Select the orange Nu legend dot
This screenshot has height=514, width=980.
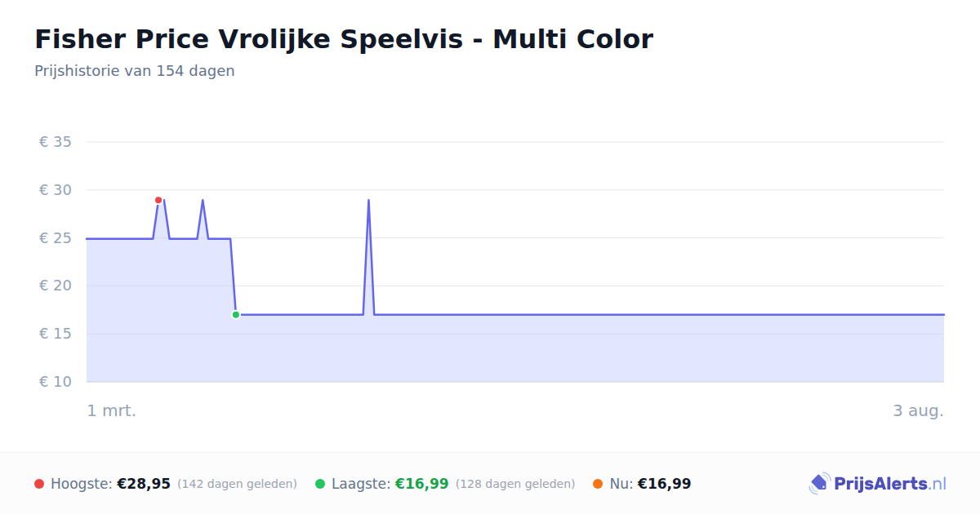598,484
